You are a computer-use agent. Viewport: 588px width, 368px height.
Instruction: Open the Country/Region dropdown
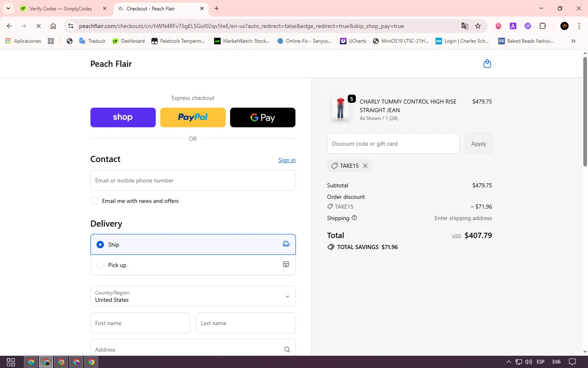pos(193,296)
